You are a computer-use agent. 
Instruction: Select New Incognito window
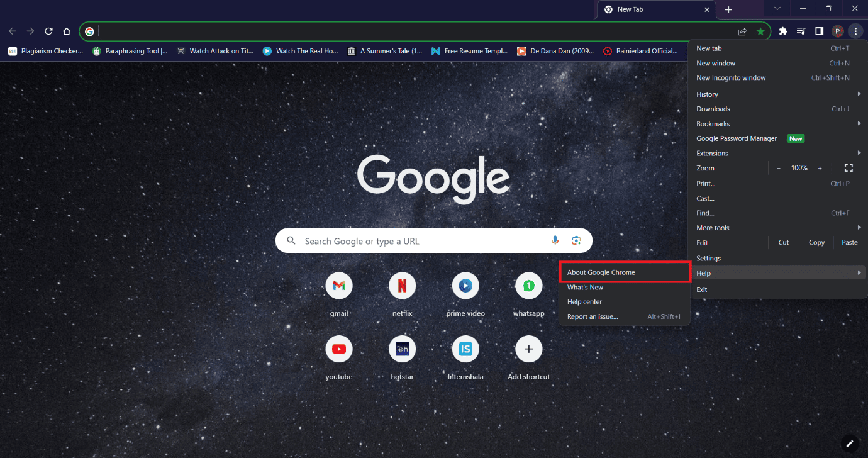point(777,78)
